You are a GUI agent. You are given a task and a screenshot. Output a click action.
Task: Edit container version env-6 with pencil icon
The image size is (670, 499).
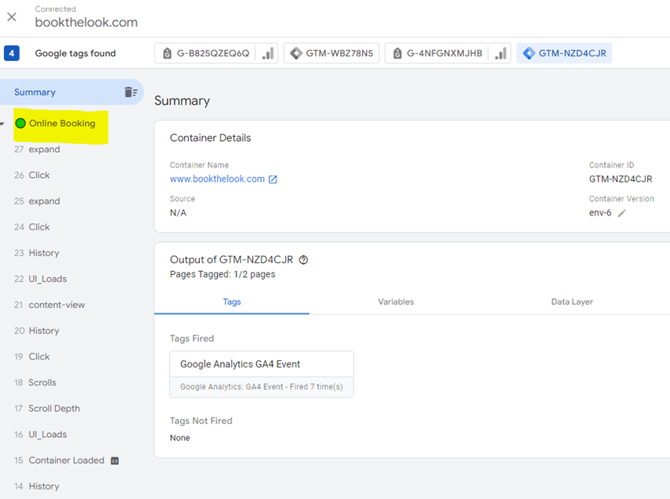622,213
